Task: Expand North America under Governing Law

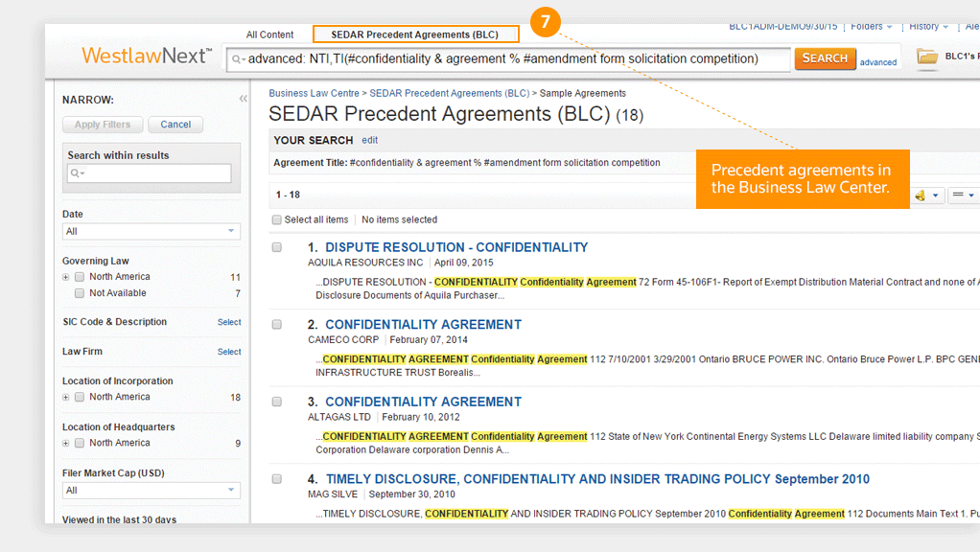Action: pyautogui.click(x=65, y=277)
